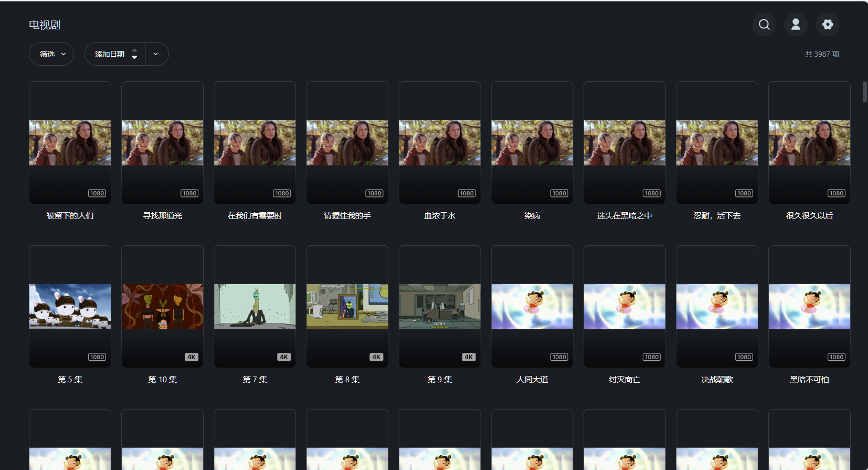This screenshot has width=868, height=470.
Task: Click the 请握住我的手 title link
Action: coord(347,216)
